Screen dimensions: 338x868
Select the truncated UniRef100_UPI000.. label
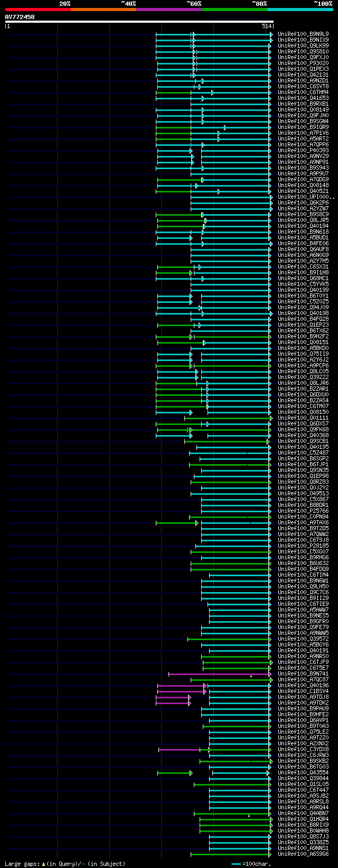coord(306,197)
